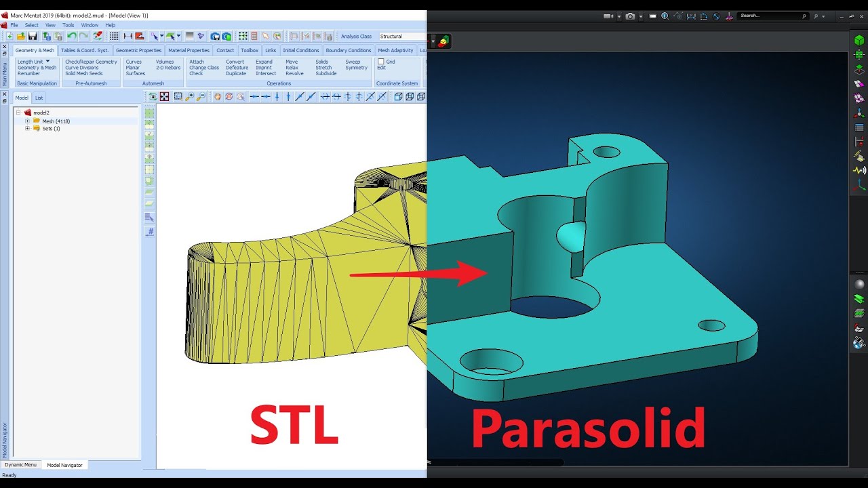
Task: Click the Zoom Out magnifier icon
Action: pyautogui.click(x=201, y=97)
